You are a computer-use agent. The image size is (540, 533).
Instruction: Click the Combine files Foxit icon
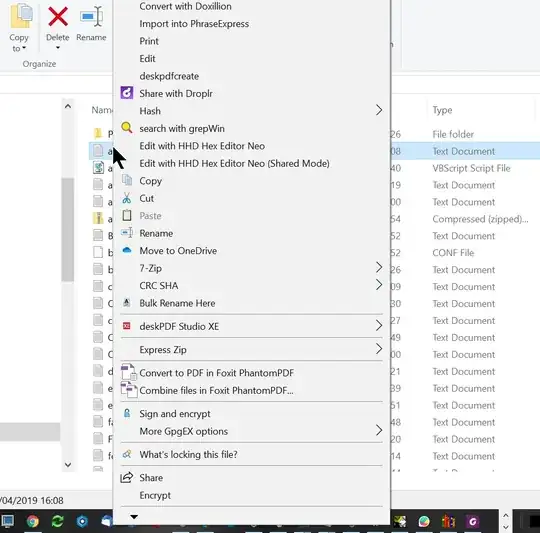(129, 390)
